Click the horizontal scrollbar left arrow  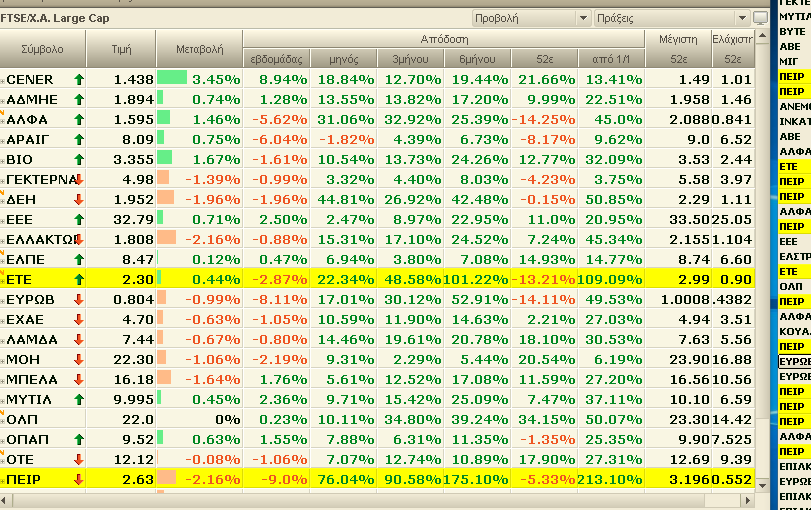pos(4,500)
